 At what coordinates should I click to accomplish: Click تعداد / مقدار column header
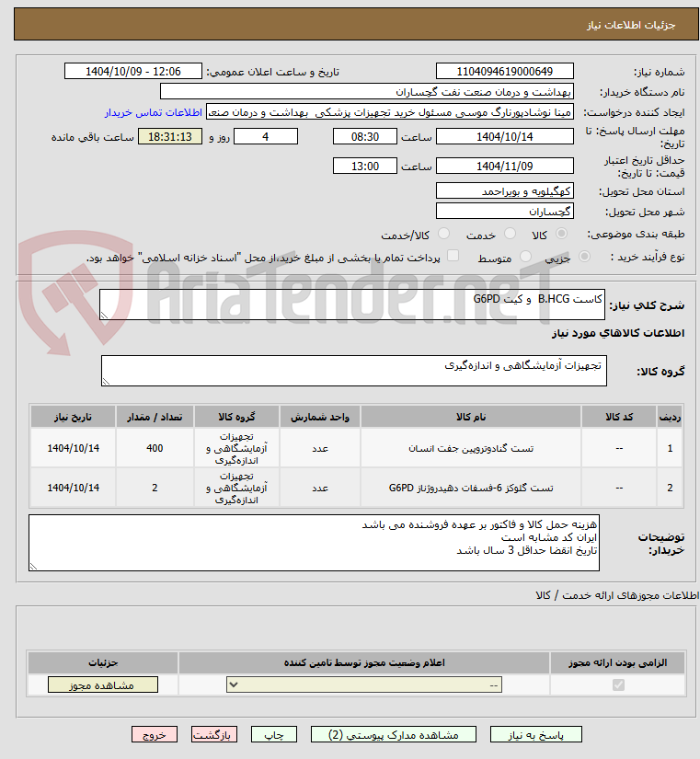click(x=155, y=417)
